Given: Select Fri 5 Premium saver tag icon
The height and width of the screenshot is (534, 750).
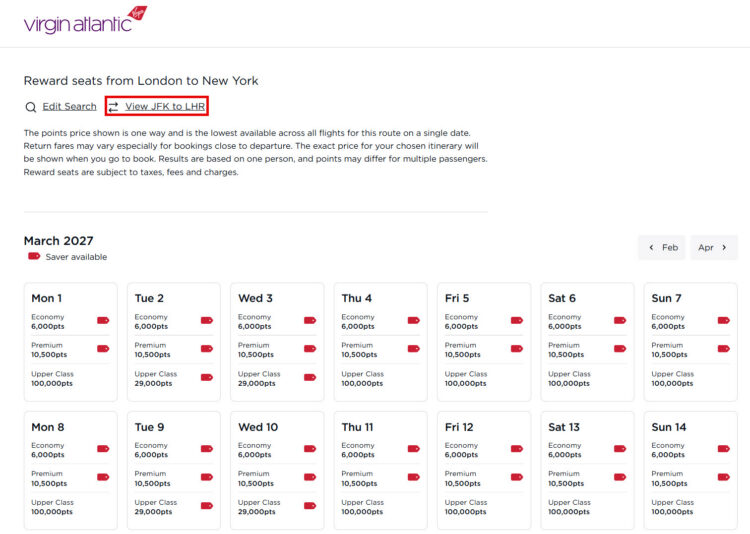Looking at the screenshot, I should [x=517, y=348].
